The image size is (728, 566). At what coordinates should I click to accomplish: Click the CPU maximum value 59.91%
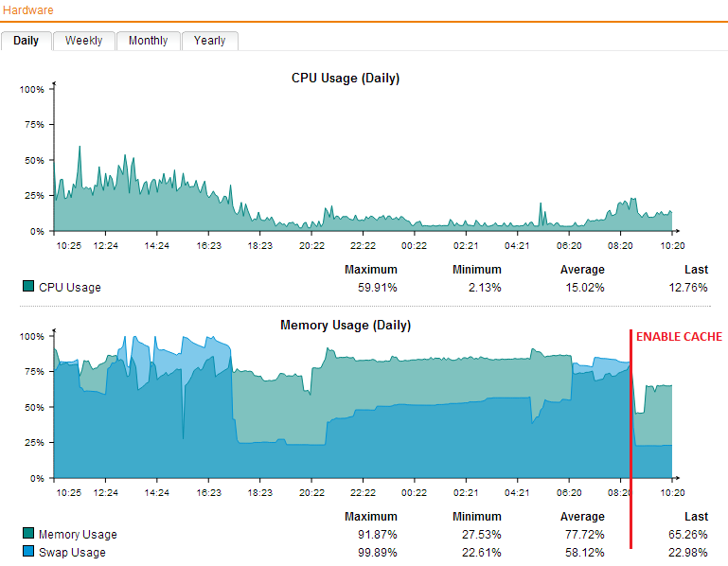pyautogui.click(x=374, y=288)
